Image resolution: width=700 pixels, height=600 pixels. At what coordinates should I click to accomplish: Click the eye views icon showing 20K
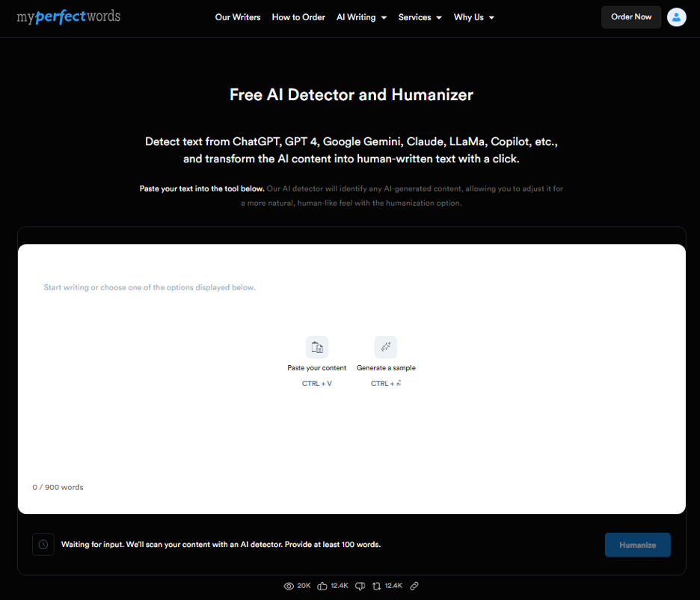pos(289,587)
